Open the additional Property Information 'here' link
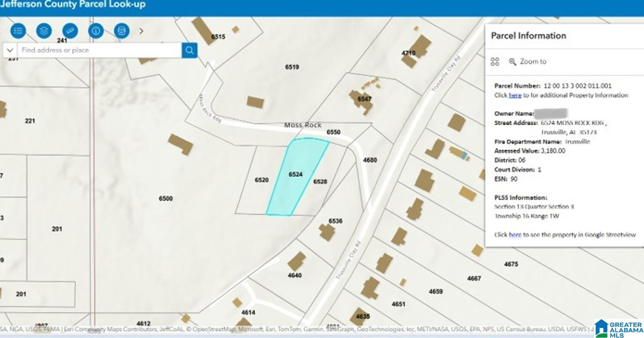This screenshot has height=338, width=644. click(515, 95)
